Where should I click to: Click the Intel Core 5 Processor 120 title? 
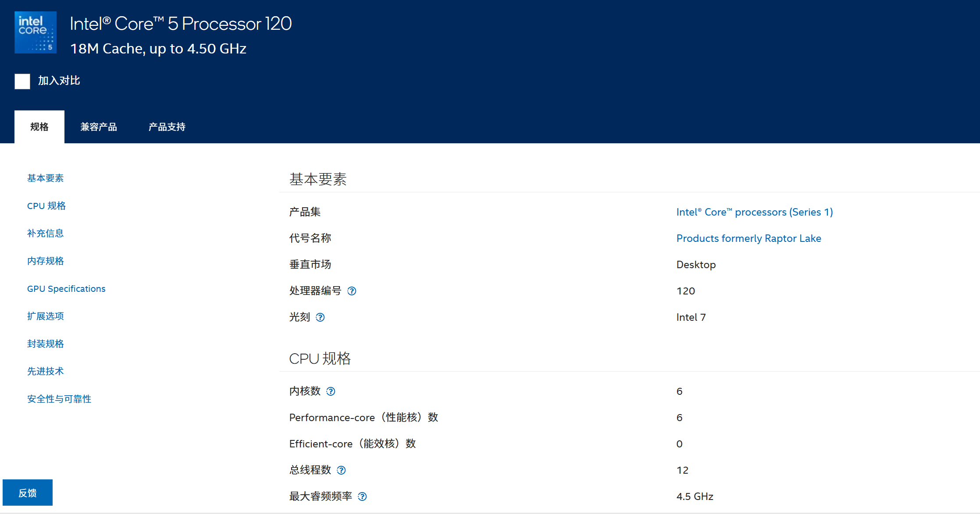coord(181,24)
